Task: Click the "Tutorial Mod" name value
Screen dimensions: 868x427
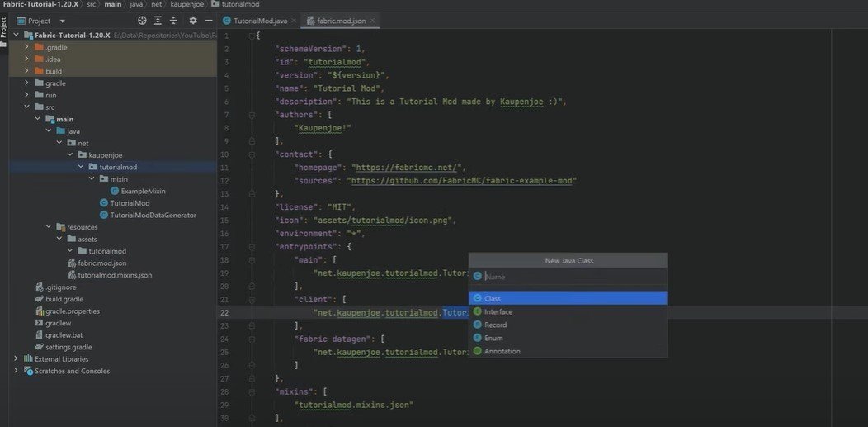Action: (x=347, y=88)
